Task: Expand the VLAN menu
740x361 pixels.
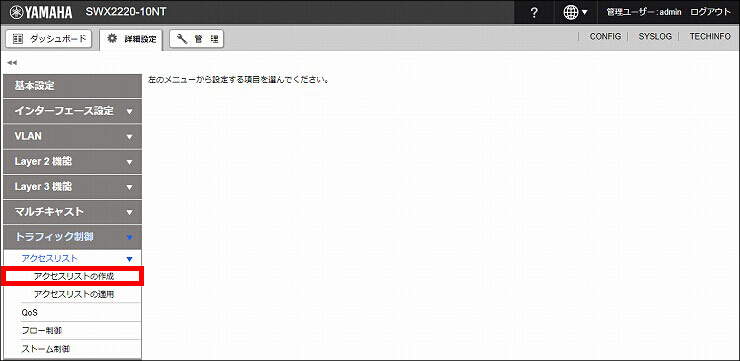Action: 72,136
